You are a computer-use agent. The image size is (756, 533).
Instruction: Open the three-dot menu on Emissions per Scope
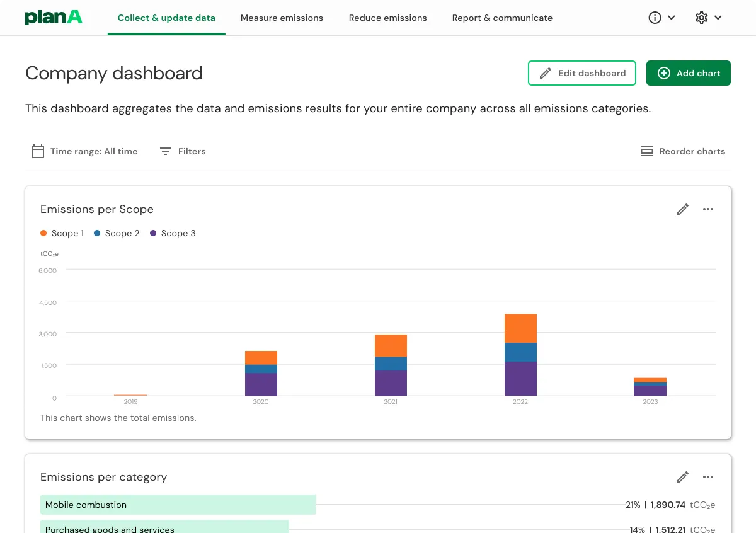click(708, 209)
